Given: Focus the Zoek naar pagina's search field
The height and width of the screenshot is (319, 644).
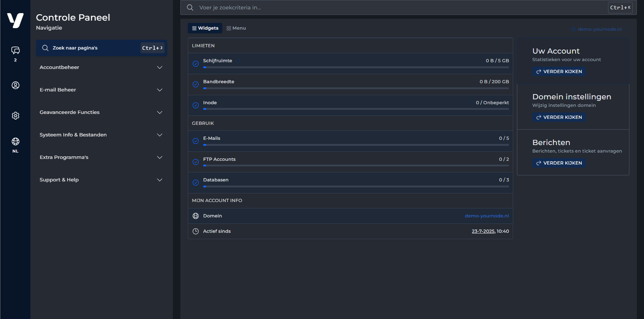Looking at the screenshot, I should (101, 48).
